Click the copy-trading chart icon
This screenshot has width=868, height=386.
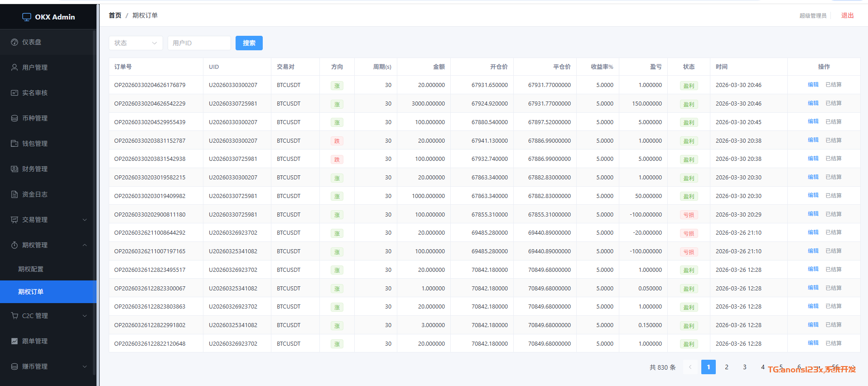[14, 341]
